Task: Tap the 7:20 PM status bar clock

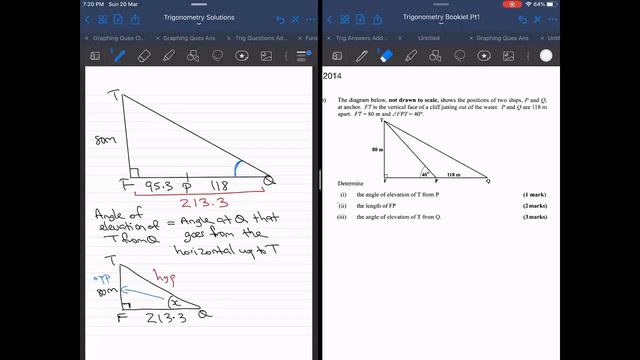Action: click(93, 4)
